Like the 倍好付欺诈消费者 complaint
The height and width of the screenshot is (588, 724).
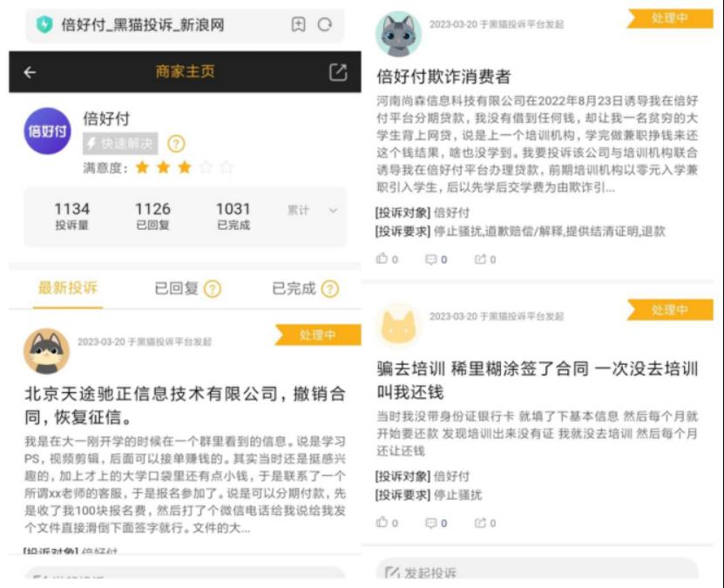point(387,259)
